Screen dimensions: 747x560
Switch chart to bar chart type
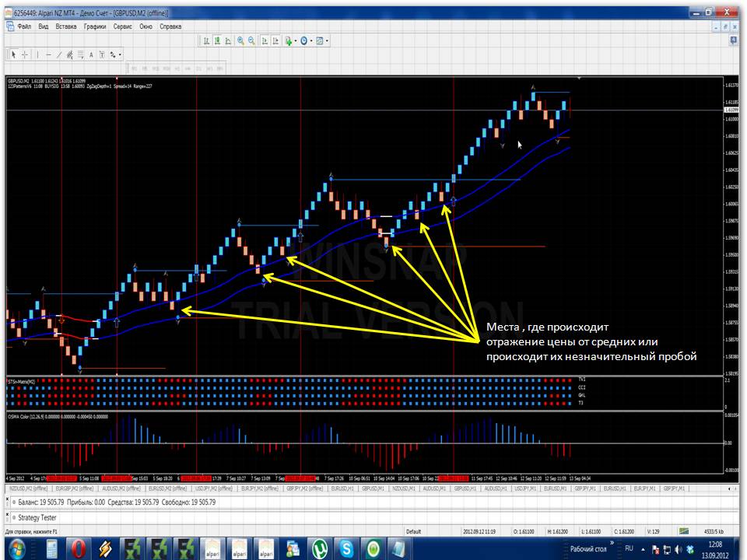click(206, 41)
